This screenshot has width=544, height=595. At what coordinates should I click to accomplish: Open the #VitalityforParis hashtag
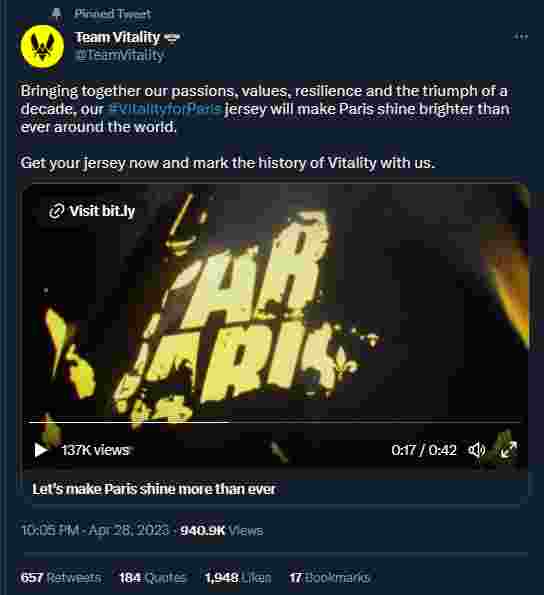click(165, 109)
